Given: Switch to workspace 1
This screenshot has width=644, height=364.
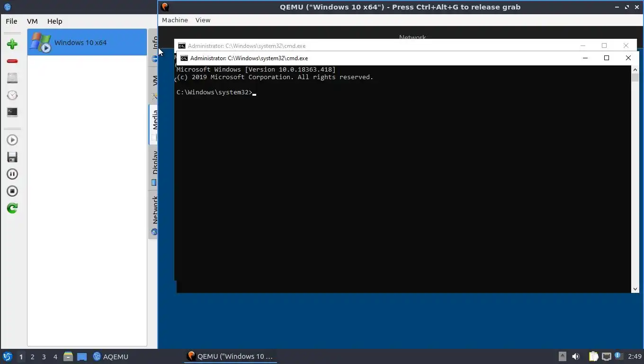Looking at the screenshot, I should 21,356.
